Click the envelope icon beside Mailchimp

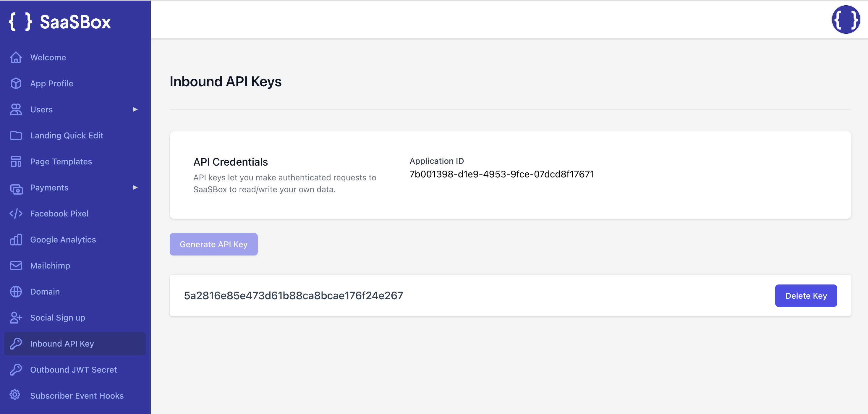16,265
